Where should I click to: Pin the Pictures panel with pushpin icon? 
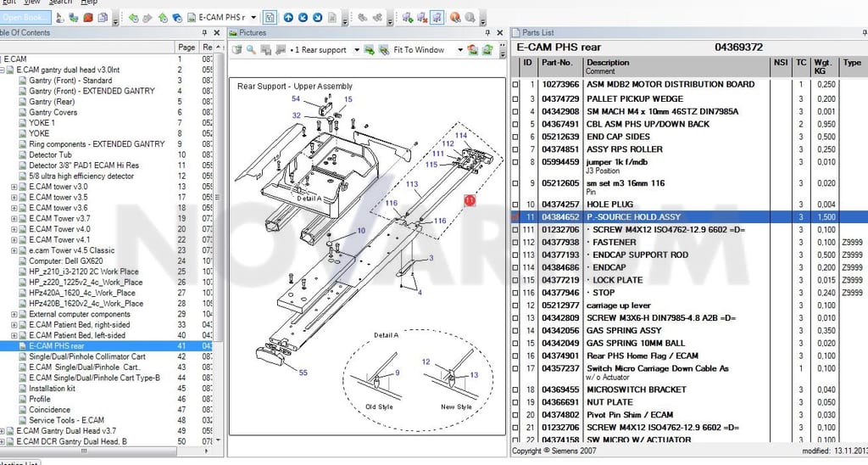tap(487, 33)
